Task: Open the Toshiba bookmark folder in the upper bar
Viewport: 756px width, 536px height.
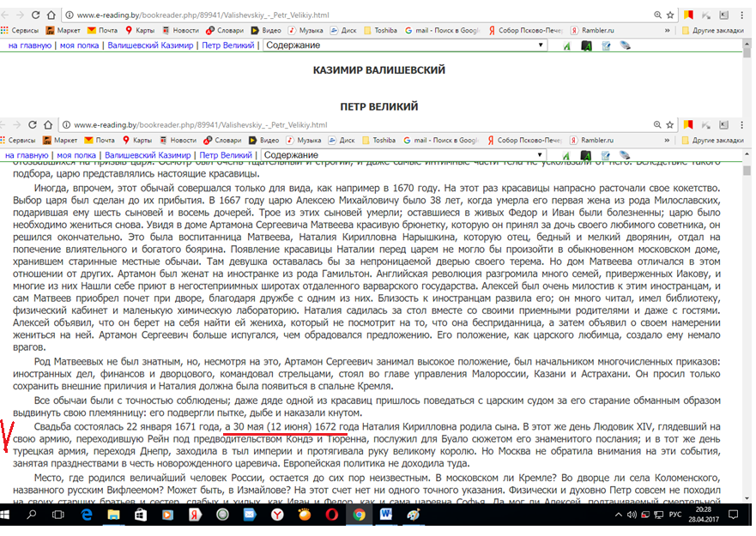Action: point(380,30)
